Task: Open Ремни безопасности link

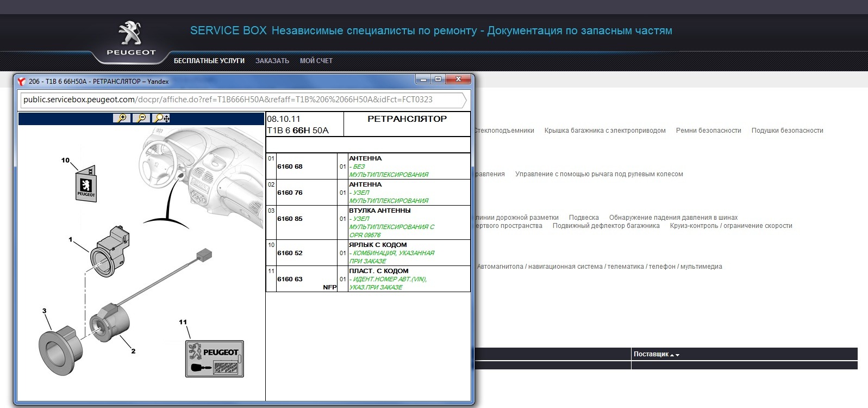Action: coord(709,131)
